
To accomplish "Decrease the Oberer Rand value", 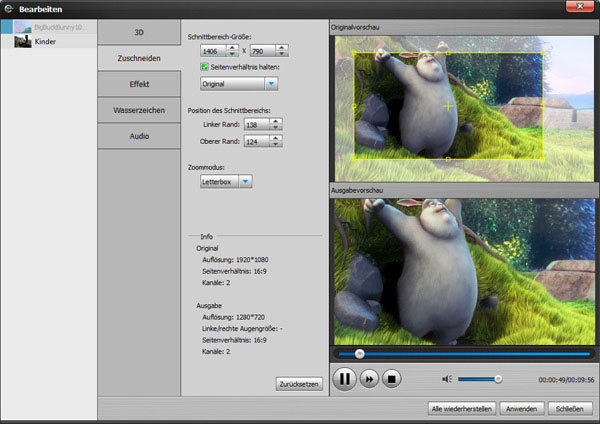I will point(276,144).
